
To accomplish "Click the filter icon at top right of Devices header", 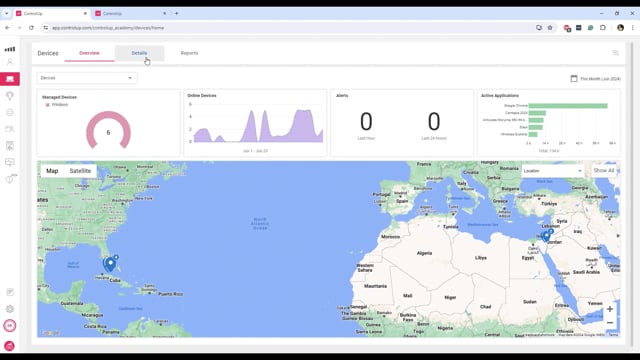I will pos(616,53).
